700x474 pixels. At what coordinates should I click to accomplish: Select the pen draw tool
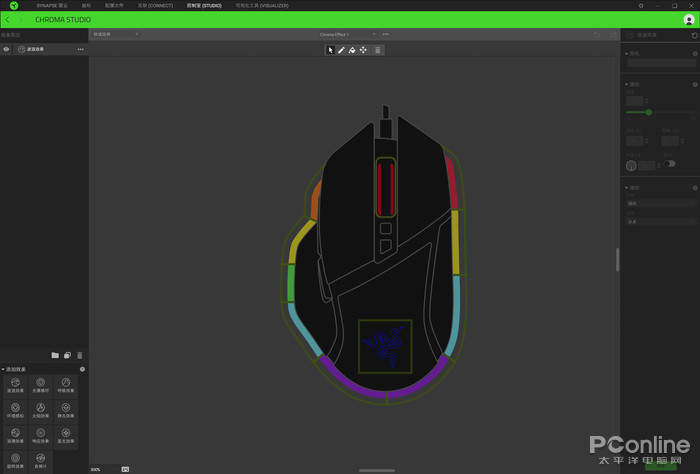pos(341,50)
